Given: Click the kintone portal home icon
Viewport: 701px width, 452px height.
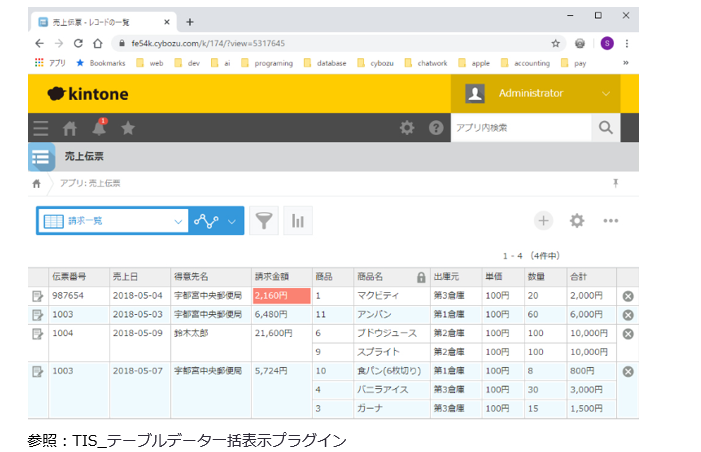Looking at the screenshot, I should (70, 128).
